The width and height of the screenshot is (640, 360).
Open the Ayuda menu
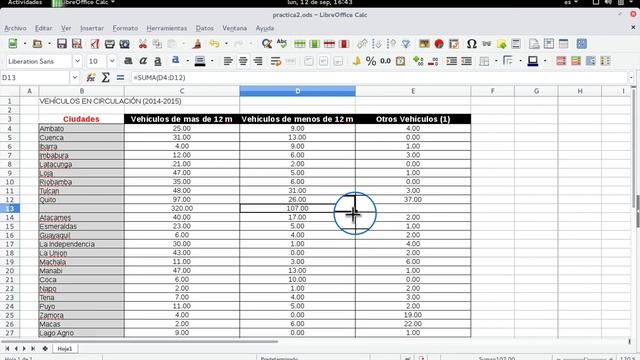tap(264, 28)
